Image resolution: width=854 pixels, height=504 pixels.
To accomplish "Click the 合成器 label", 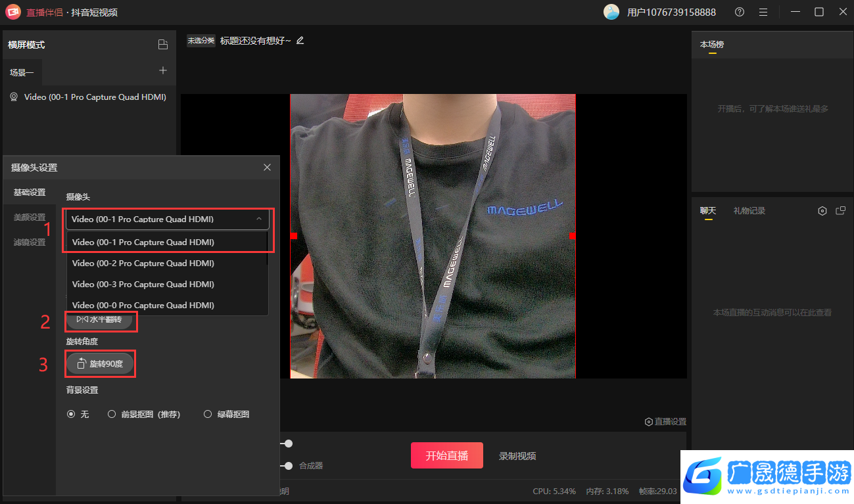I will 311,466.
